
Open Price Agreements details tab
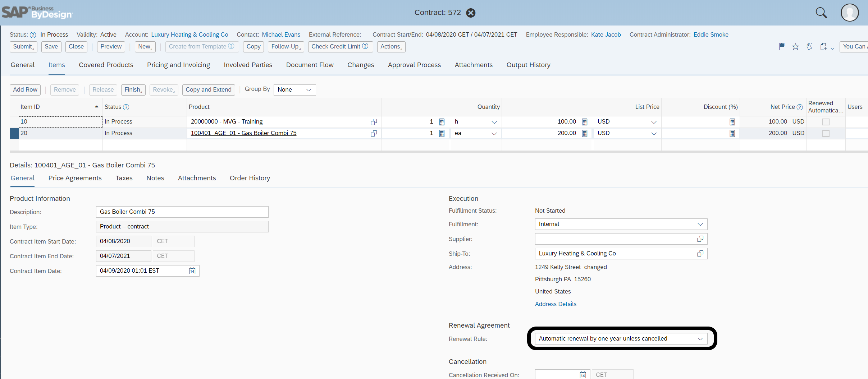coord(75,178)
